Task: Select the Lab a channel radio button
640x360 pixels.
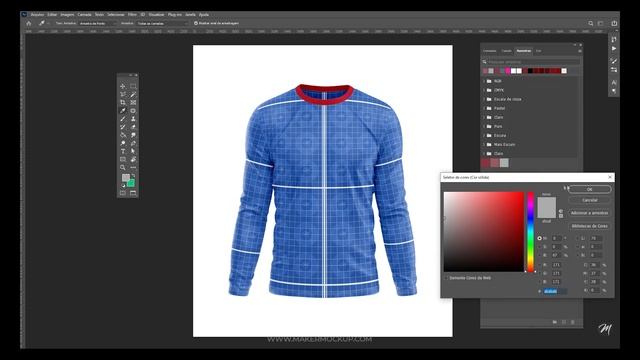Action: click(577, 247)
